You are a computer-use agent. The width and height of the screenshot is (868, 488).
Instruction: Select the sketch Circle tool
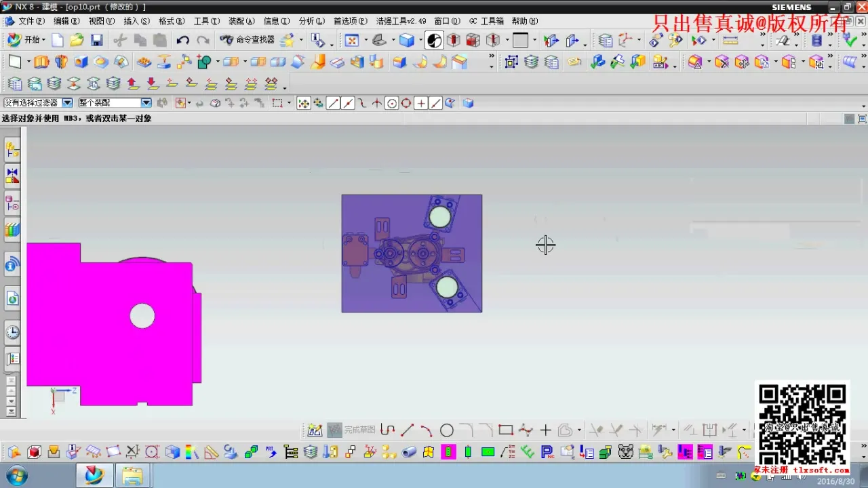pos(446,430)
